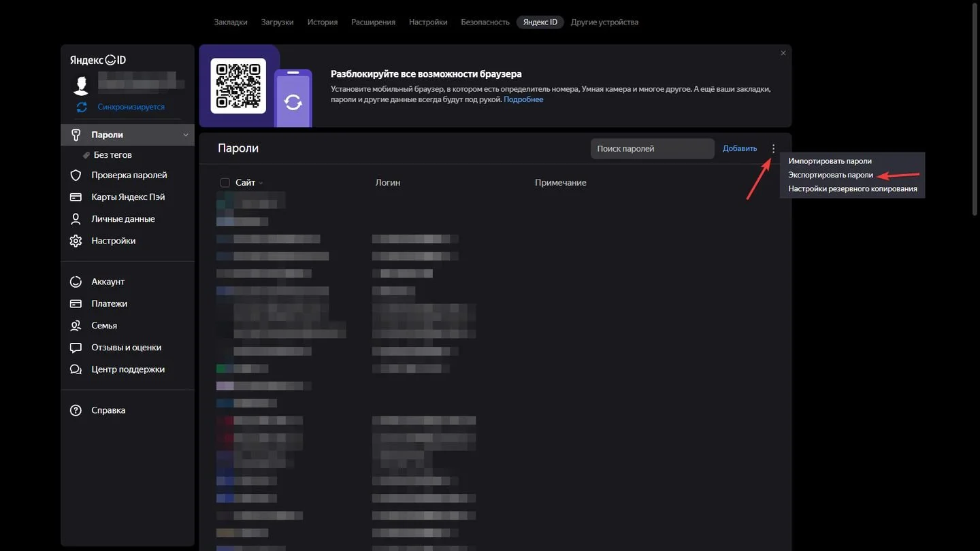Image resolution: width=980 pixels, height=551 pixels.
Task: Click the Логин column header
Action: click(x=388, y=183)
